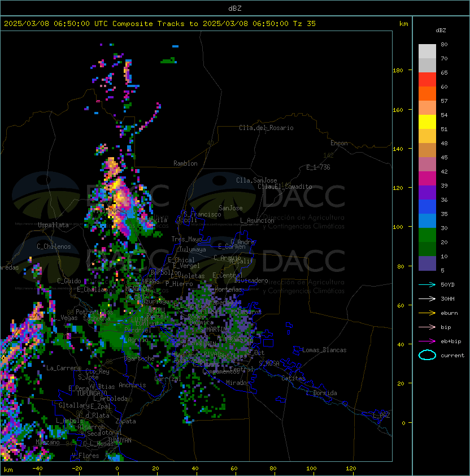Image resolution: width=470 pixels, height=476 pixels.
Task: Pick the 42 dBZ magenta color swatch
Action: 427,178
